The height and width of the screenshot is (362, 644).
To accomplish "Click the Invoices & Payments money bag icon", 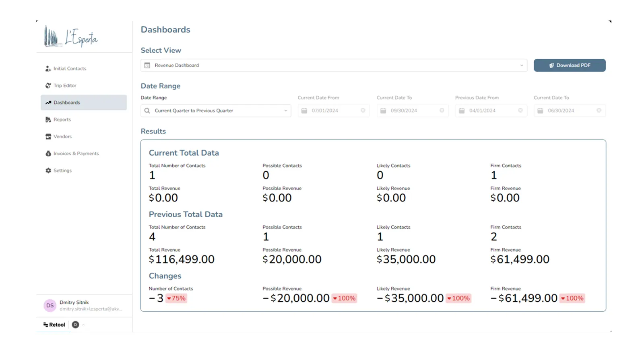I will click(48, 154).
